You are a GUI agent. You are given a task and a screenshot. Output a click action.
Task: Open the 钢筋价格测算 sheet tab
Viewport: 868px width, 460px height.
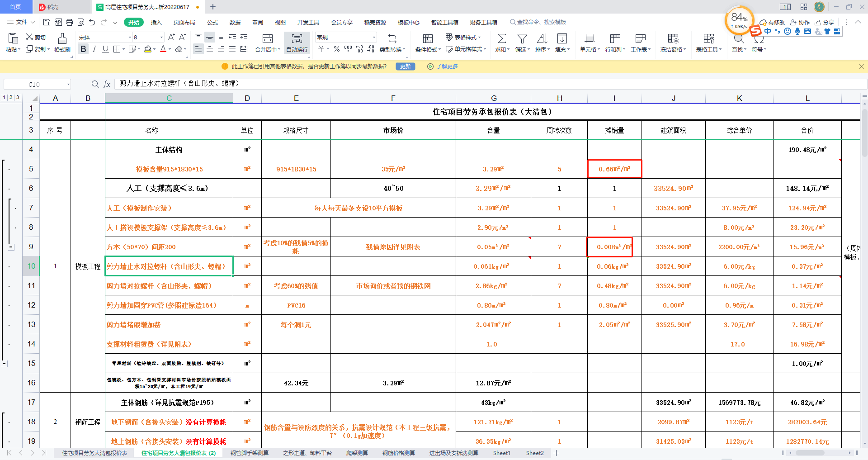[x=399, y=453]
